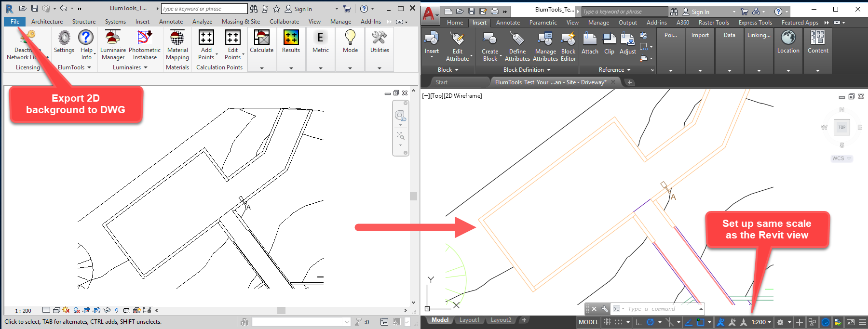Launch the Luminaire Manager tool
Image resolution: width=868 pixels, height=329 pixels.
pyautogui.click(x=113, y=45)
